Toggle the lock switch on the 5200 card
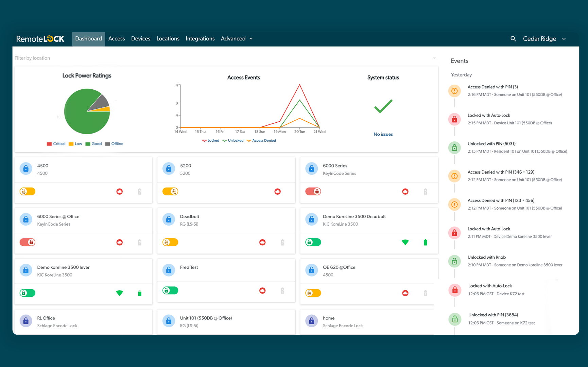 (x=170, y=192)
